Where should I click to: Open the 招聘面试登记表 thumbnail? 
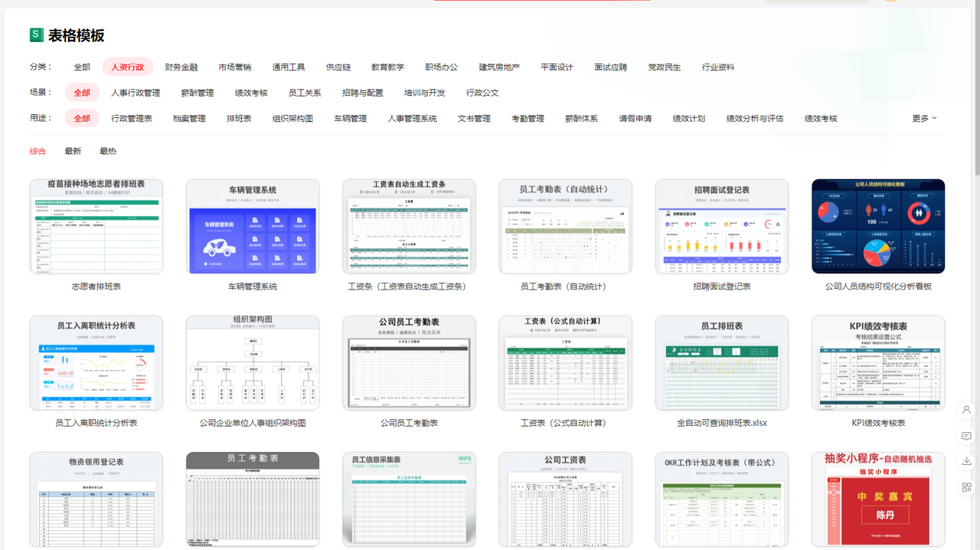click(x=722, y=226)
